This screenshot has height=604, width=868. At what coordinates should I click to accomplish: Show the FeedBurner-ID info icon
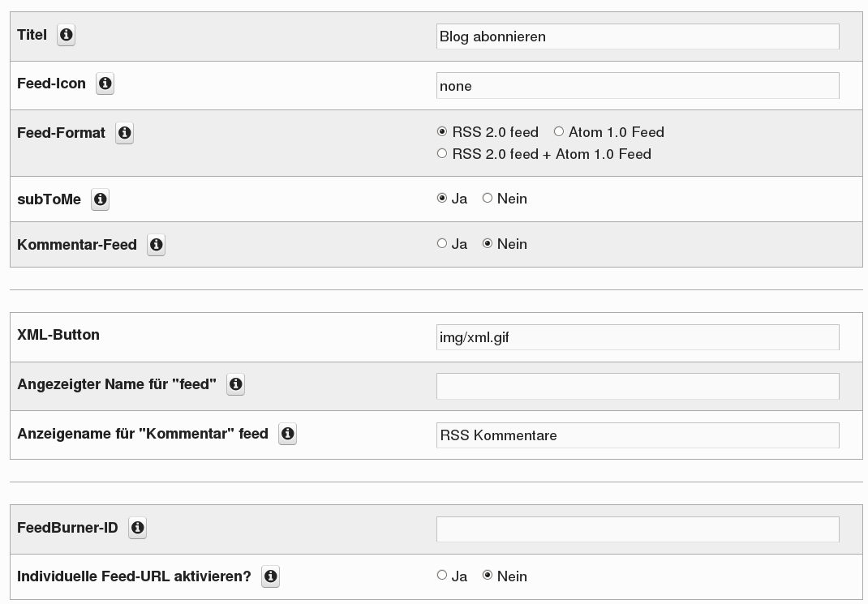[x=138, y=528]
